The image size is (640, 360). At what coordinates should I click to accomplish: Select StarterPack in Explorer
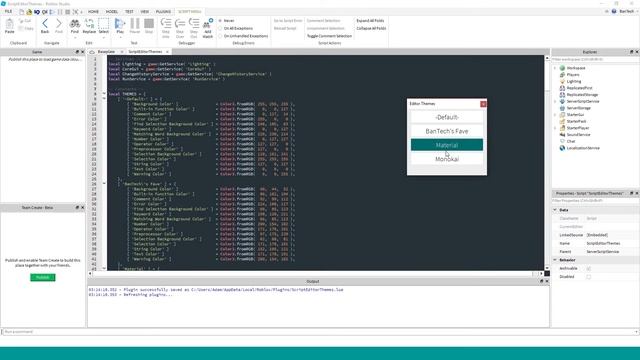576,121
